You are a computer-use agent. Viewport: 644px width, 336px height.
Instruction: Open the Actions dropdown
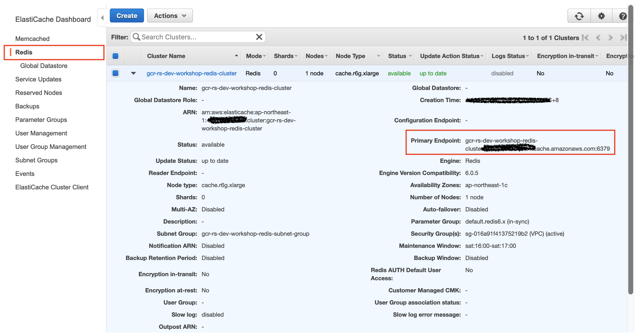(x=170, y=16)
